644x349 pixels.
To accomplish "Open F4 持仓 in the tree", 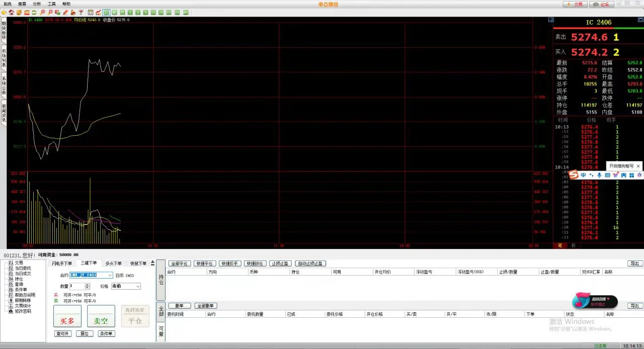I will pos(16,279).
